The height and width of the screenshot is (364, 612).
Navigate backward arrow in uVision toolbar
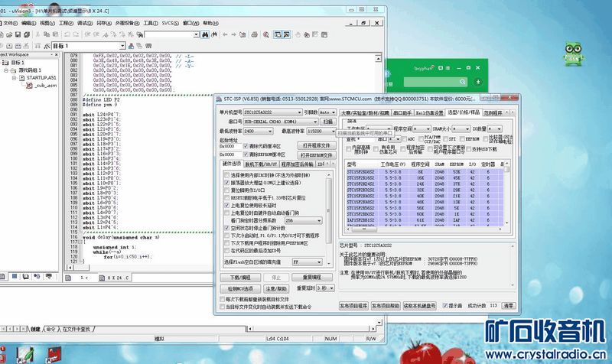point(225,34)
